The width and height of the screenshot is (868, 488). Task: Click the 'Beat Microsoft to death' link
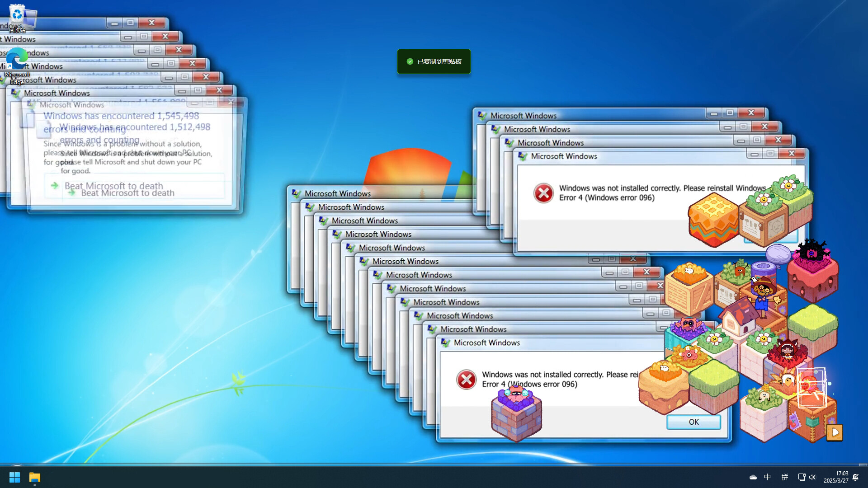(113, 186)
